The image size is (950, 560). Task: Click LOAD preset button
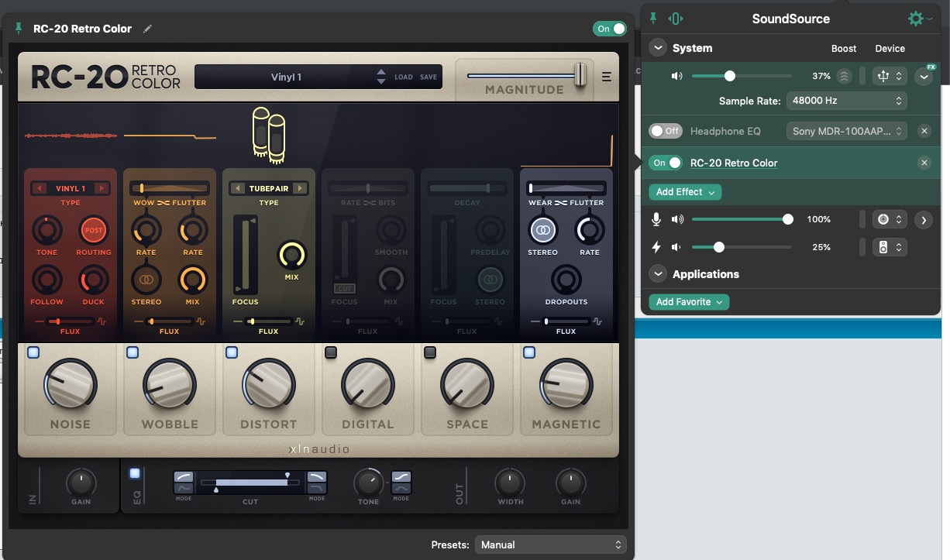tap(404, 77)
